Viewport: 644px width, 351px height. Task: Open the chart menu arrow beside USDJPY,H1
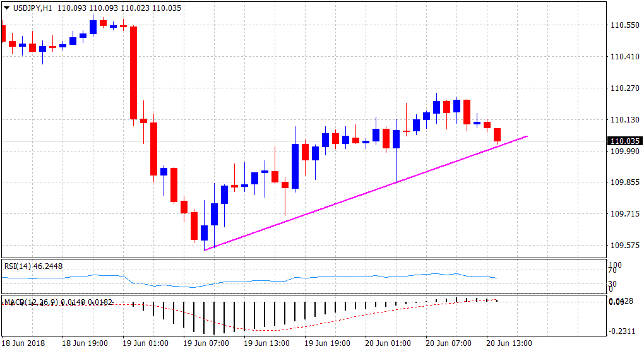point(7,8)
